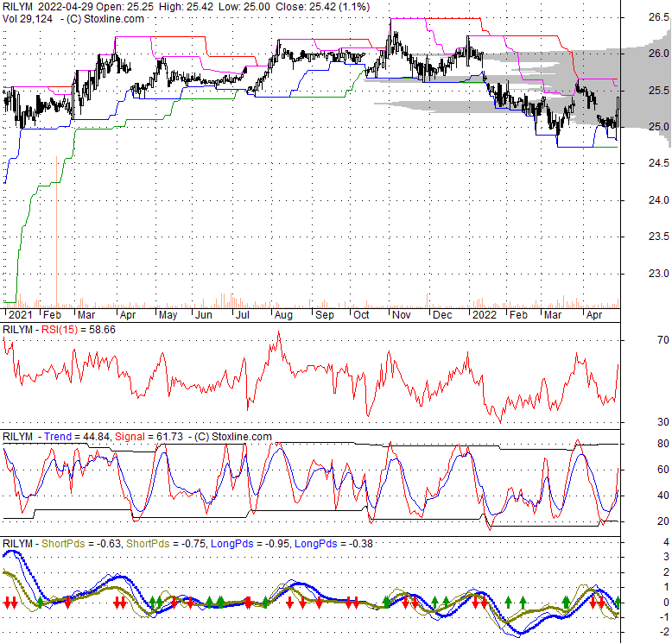Click the 23.0 price axis label
The image size is (672, 644).
(659, 273)
